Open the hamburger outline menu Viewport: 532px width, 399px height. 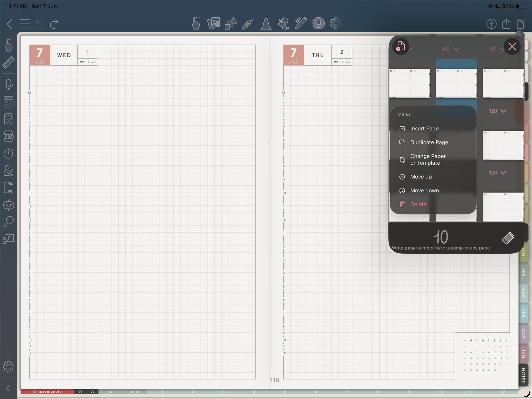[24, 24]
